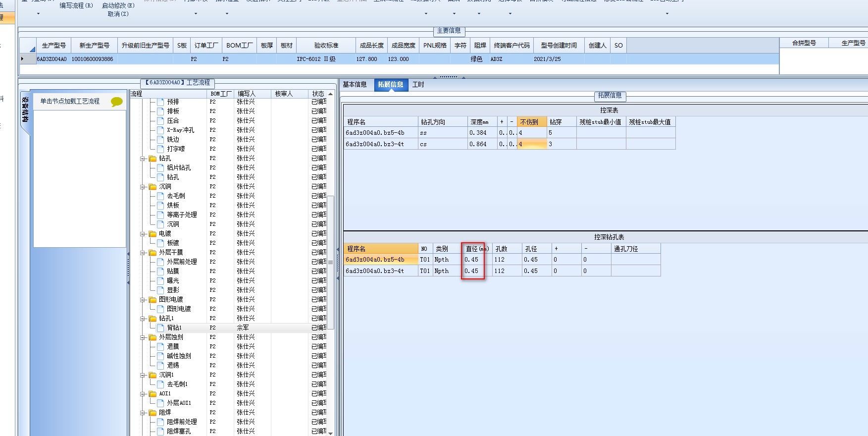The height and width of the screenshot is (436, 868).
Task: Collapse the 钻孔1 folder node
Action: click(143, 319)
